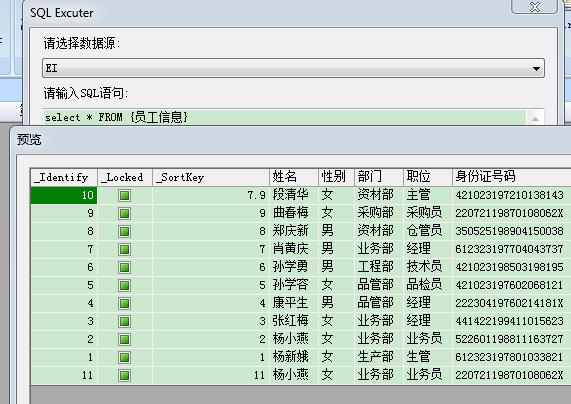571x404 pixels.
Task: Open the data source dropdown arrow
Action: (x=536, y=68)
